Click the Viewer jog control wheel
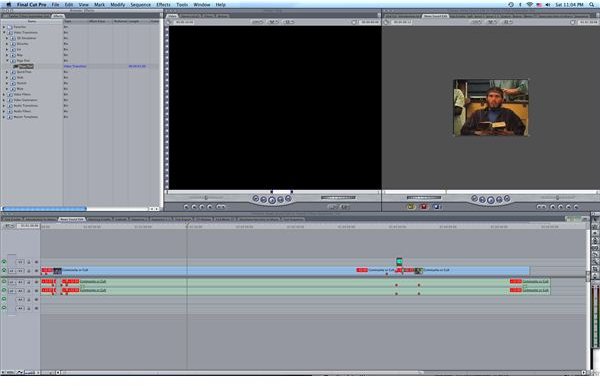Screen dimensions: 600x386 click(x=338, y=198)
